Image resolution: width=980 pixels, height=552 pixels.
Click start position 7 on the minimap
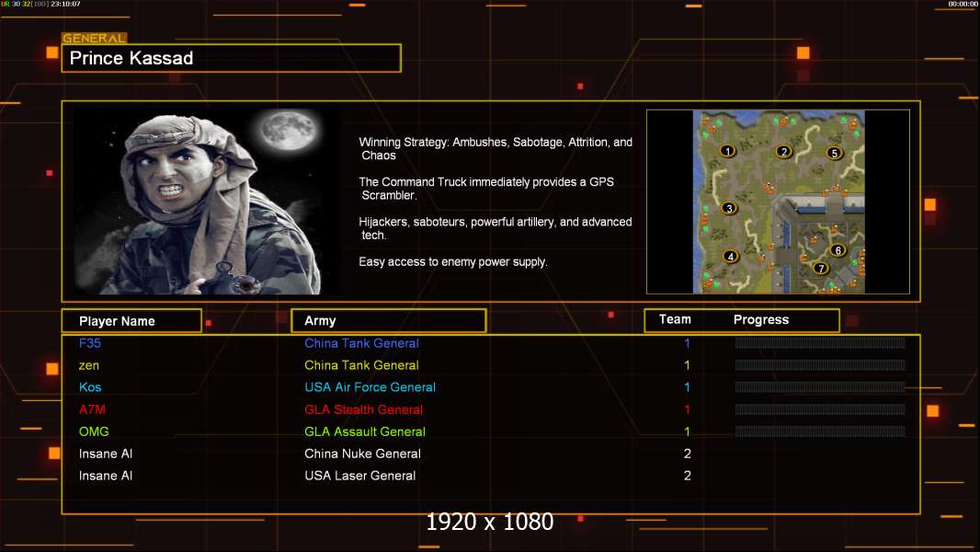point(821,269)
